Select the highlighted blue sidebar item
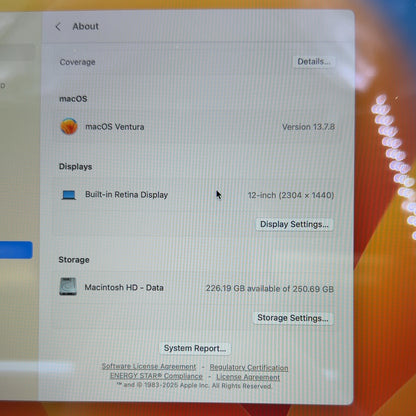The width and height of the screenshot is (416, 416). coord(16,250)
